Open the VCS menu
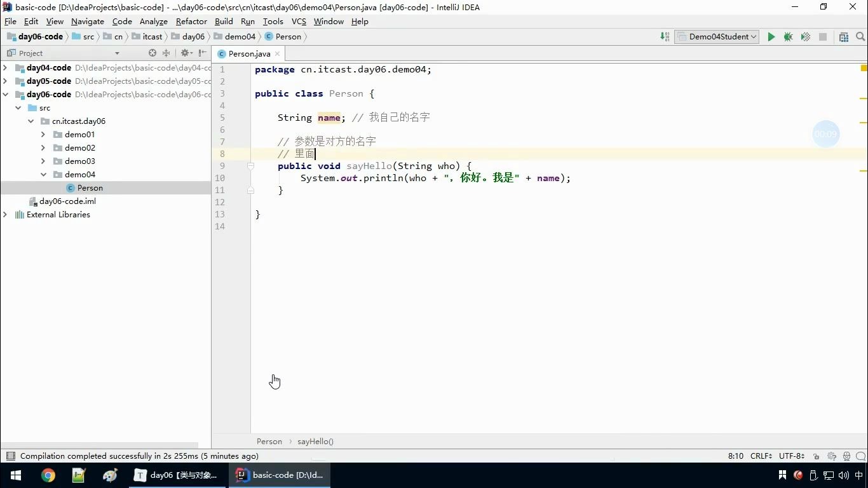 pyautogui.click(x=299, y=22)
